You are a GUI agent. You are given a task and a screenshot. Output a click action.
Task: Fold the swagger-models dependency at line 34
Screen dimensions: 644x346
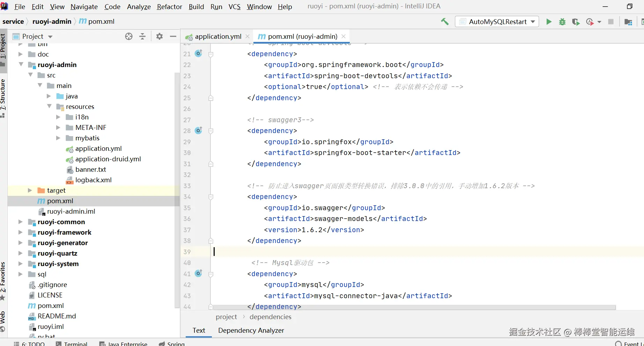coord(211,197)
